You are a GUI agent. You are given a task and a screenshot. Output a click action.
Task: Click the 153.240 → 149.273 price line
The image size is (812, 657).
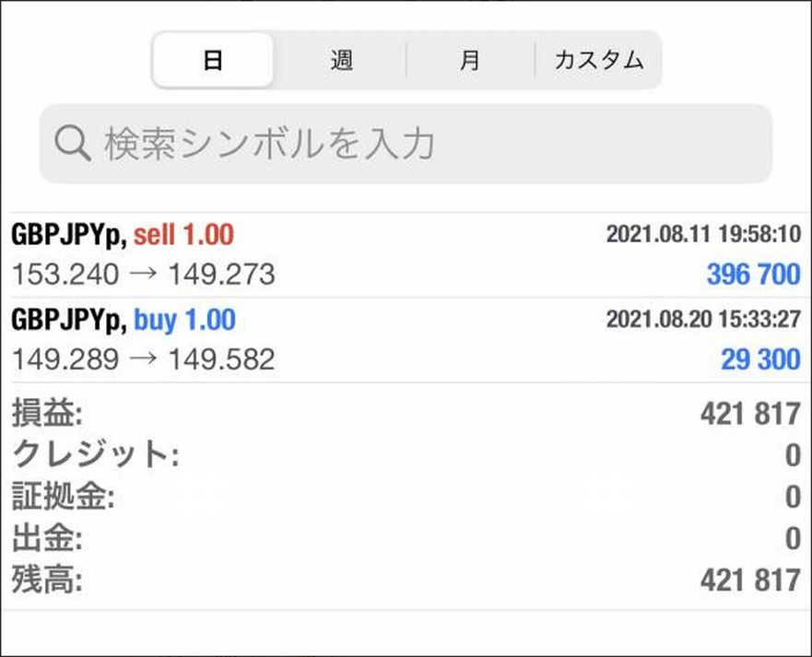(x=143, y=274)
